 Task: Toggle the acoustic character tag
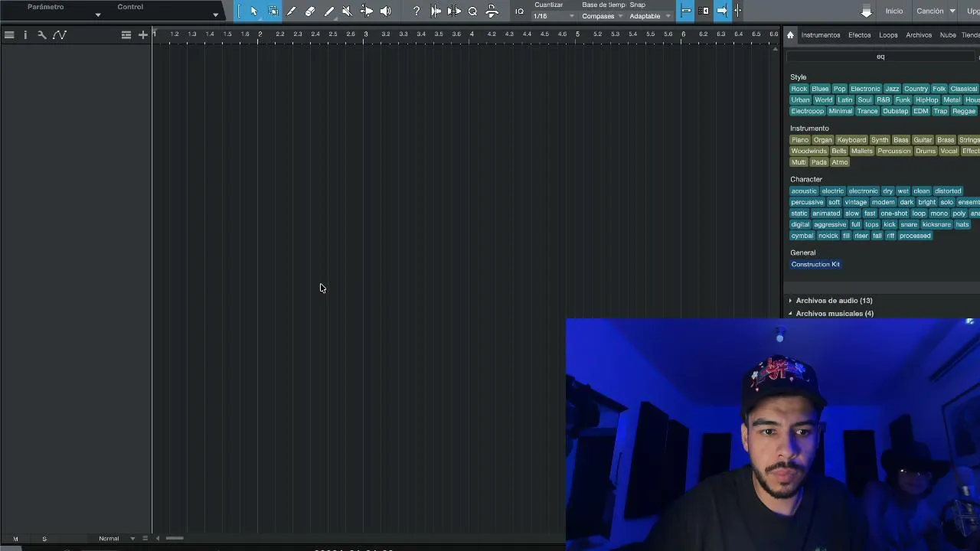click(x=804, y=191)
